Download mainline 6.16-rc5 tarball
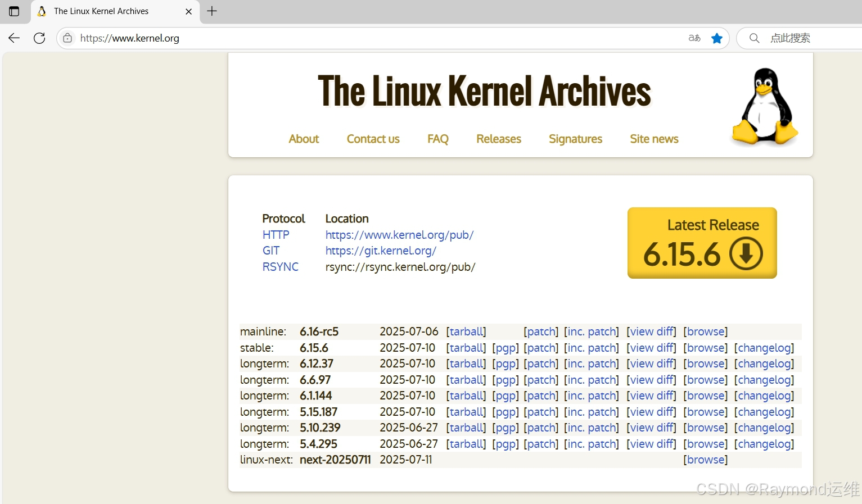Screen dimensions: 862x504 (466, 332)
